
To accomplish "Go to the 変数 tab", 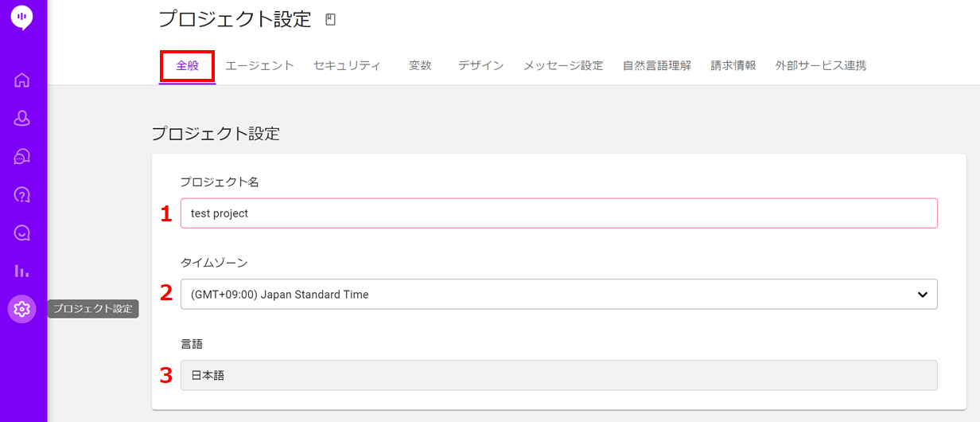I will pos(420,66).
